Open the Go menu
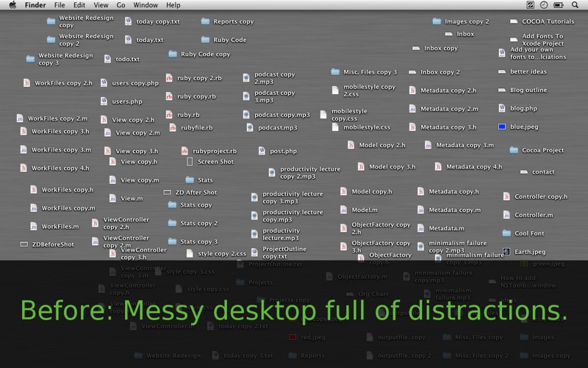This screenshot has width=588, height=368. 120,5
